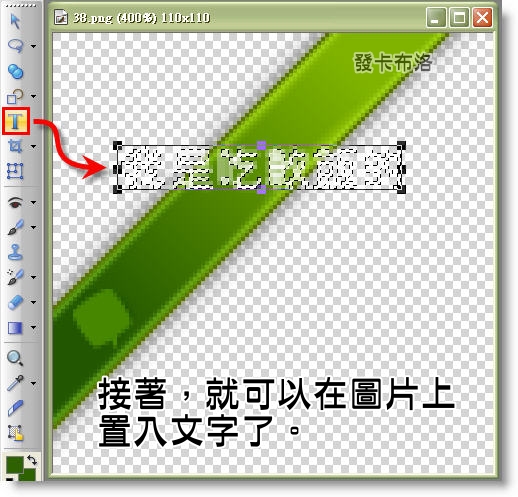Screen dimensions: 518x497
Task: Minimize the 38.png document window
Action: coord(436,17)
